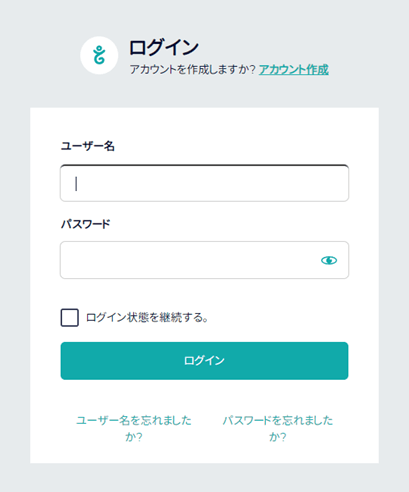This screenshot has height=492, width=409.
Task: Click the ユーザー名 field label
Action: point(88,146)
